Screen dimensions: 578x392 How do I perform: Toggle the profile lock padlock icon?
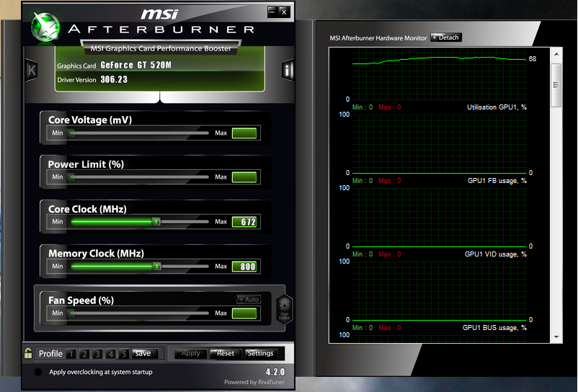click(28, 353)
